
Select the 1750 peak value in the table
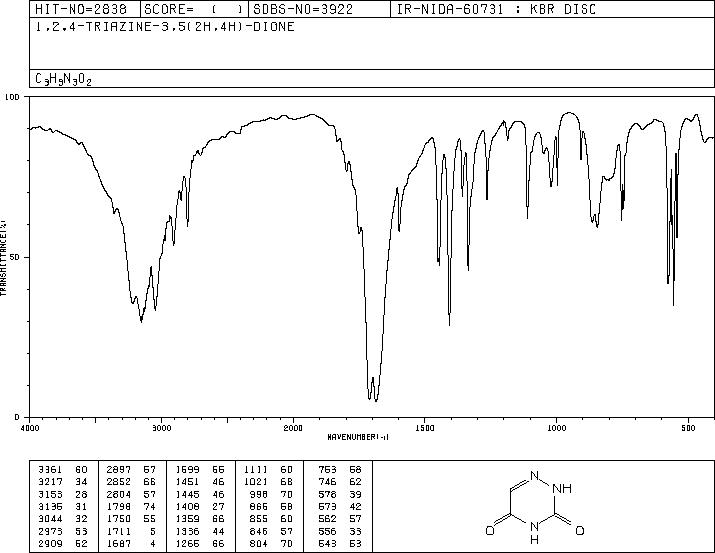pos(119,519)
